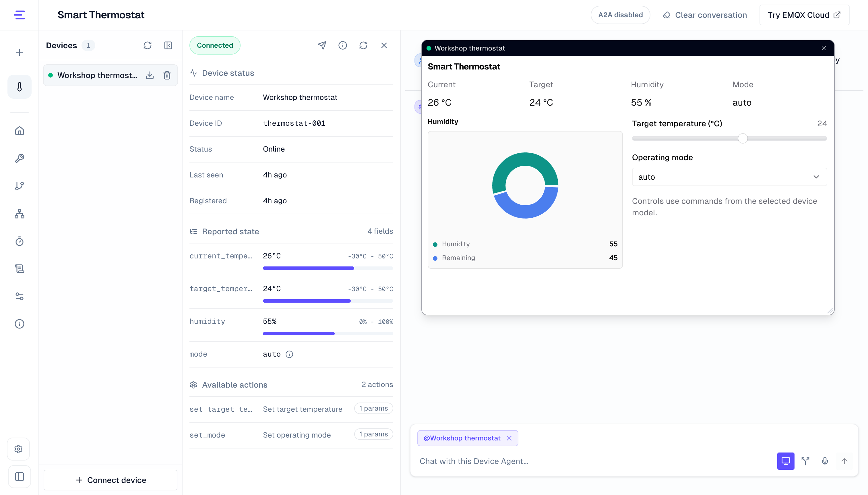Screen dimensions: 868x495
Task: Click the send paper-plane icon in device header
Action: pyautogui.click(x=322, y=45)
